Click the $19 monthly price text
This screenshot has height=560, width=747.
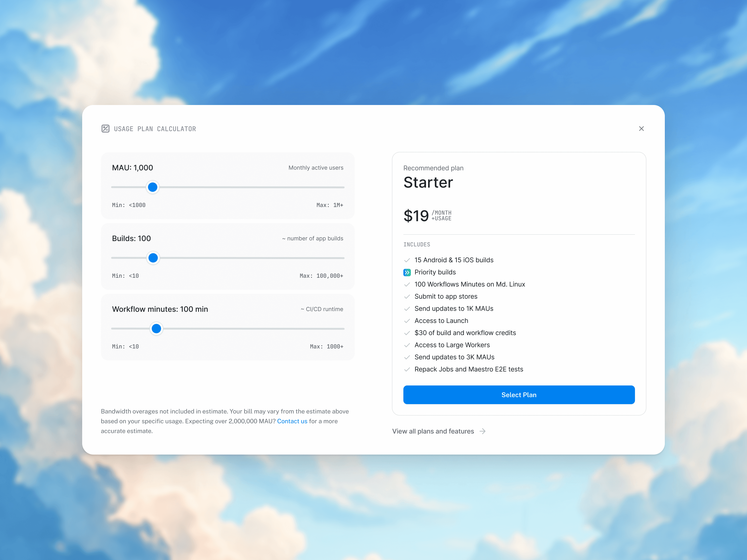click(416, 216)
